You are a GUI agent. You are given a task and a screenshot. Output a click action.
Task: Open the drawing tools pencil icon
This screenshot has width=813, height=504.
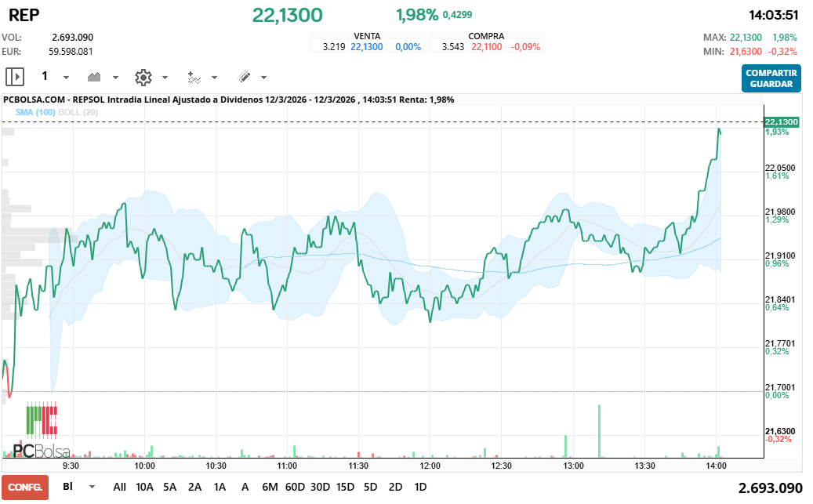pos(244,76)
